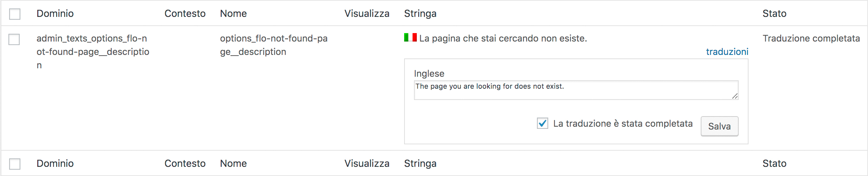This screenshot has width=868, height=176.
Task: Click the "Traduzione completata" status text
Action: point(811,38)
